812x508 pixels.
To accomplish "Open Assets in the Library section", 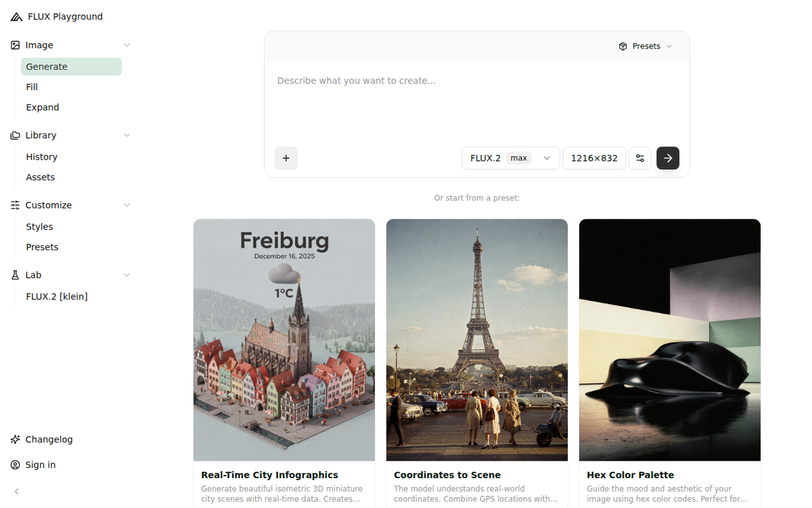I will click(x=71, y=177).
